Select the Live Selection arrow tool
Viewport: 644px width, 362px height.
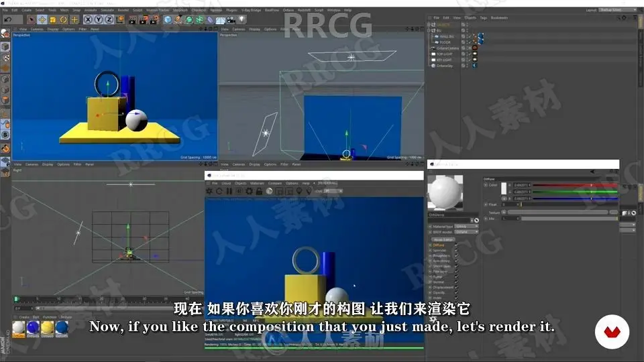tap(32, 19)
